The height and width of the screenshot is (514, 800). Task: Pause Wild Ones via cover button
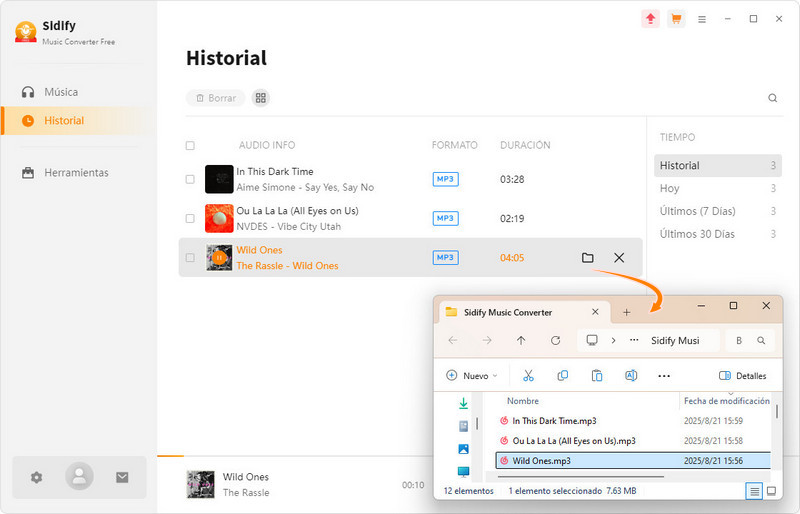(x=219, y=258)
